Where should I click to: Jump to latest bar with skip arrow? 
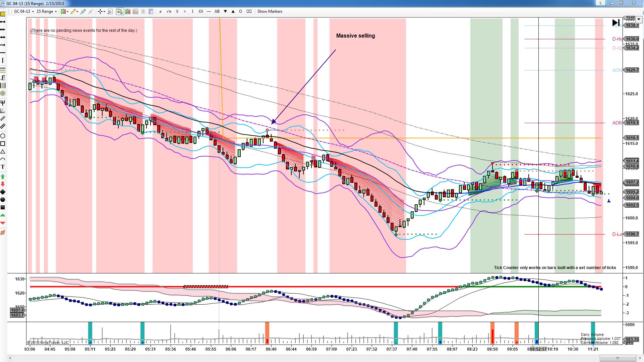tap(616, 23)
